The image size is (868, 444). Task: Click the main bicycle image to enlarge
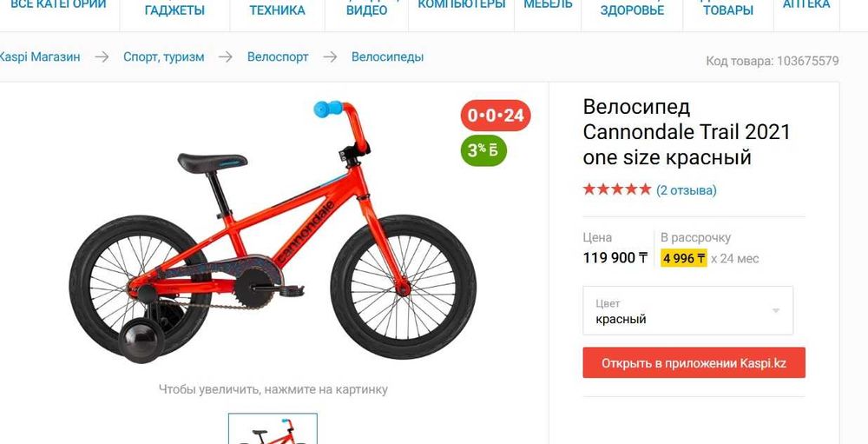273,232
